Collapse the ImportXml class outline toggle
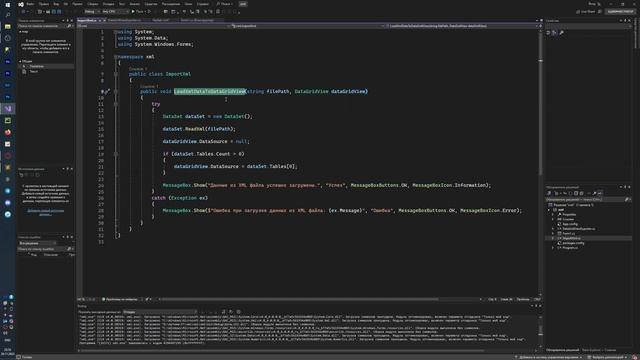Viewport: 640px width, 360px height. (116, 74)
